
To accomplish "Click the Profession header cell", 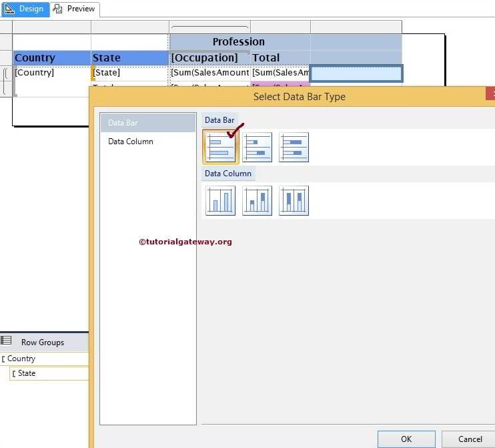I will tap(240, 41).
